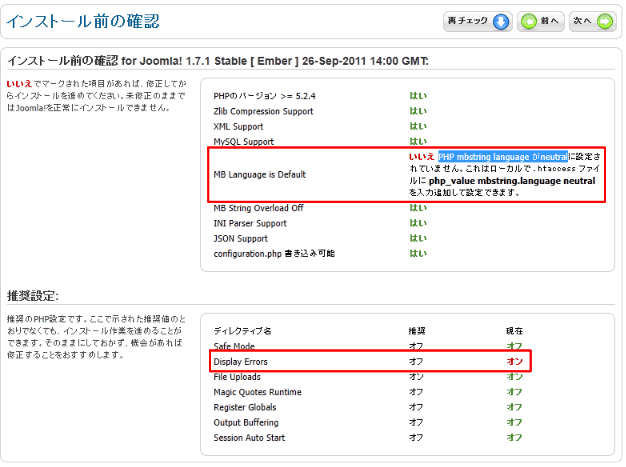The image size is (626, 467).
Task: Click the 'JSON Support' label
Action: [x=240, y=238]
